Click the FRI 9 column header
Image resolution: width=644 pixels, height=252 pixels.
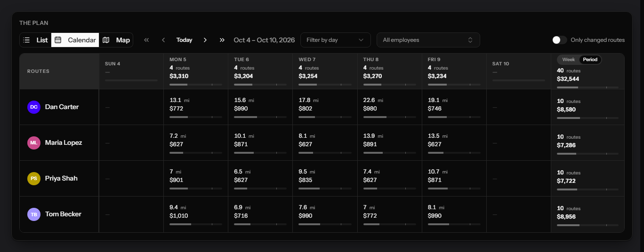[454, 71]
